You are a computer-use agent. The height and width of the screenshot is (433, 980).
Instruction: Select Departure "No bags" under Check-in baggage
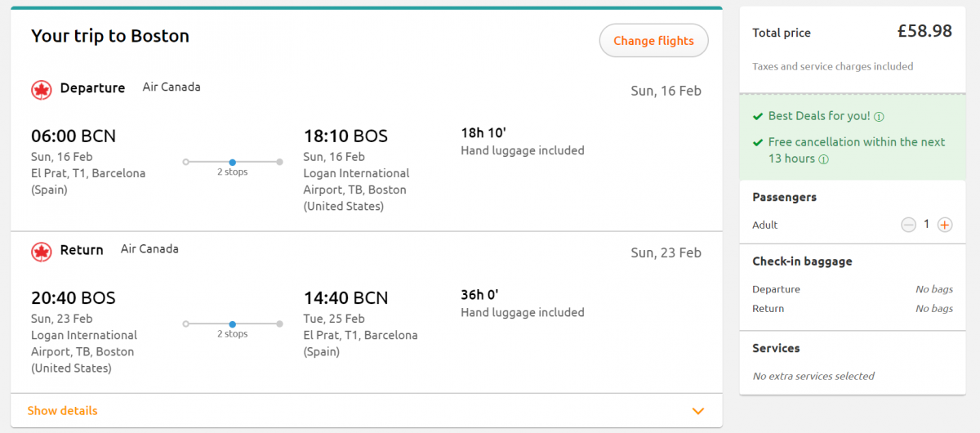[933, 289]
